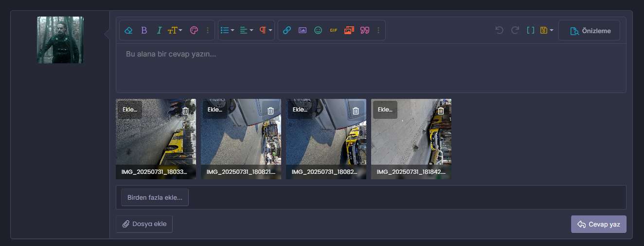The width and height of the screenshot is (644, 246).
Task: Open the paragraph format dropdown
Action: [266, 30]
